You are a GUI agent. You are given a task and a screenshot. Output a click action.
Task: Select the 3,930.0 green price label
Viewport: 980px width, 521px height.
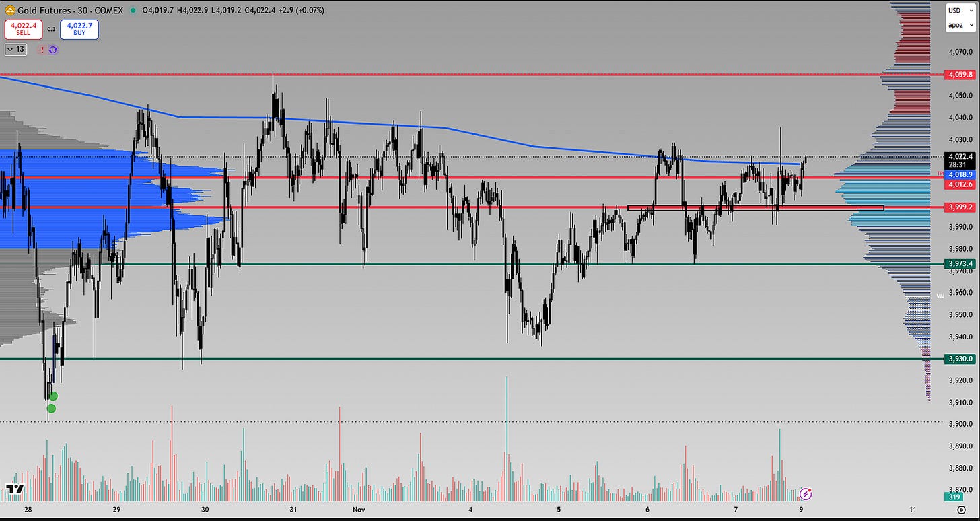[960, 359]
